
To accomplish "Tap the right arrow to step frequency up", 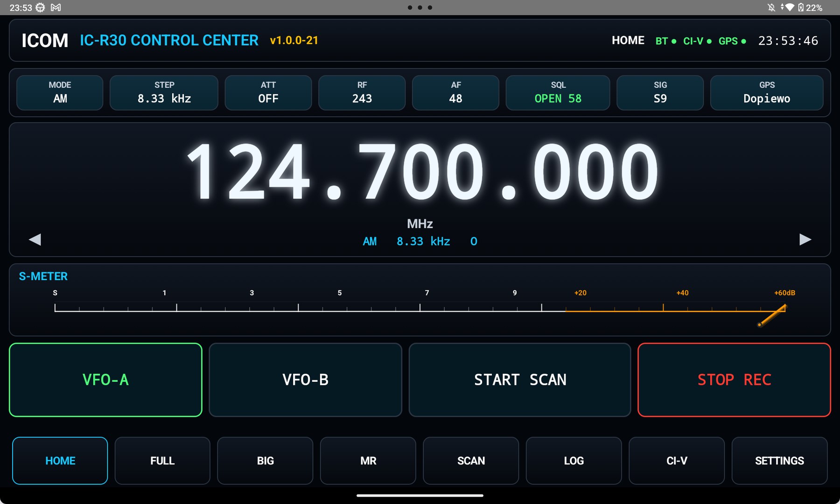I will pos(805,239).
